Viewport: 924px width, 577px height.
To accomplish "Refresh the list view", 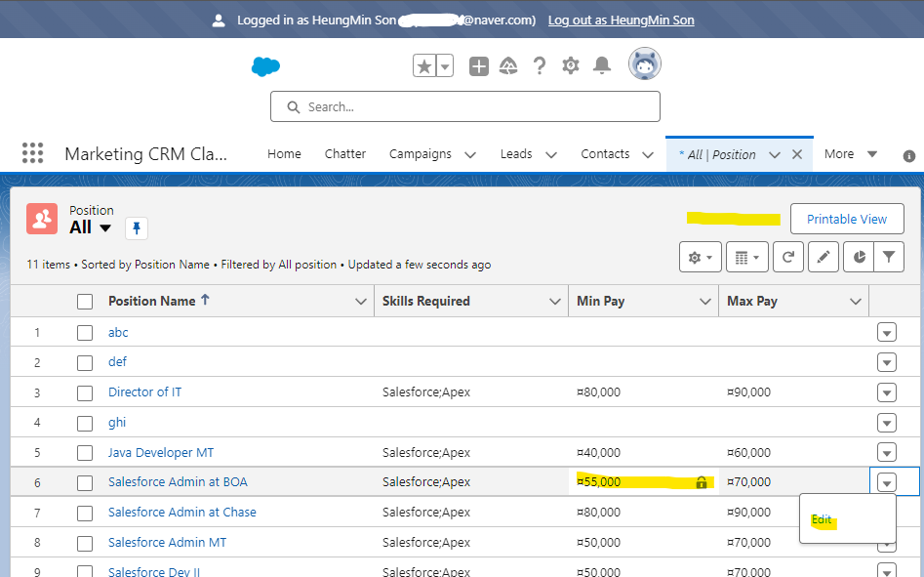I will 787,257.
